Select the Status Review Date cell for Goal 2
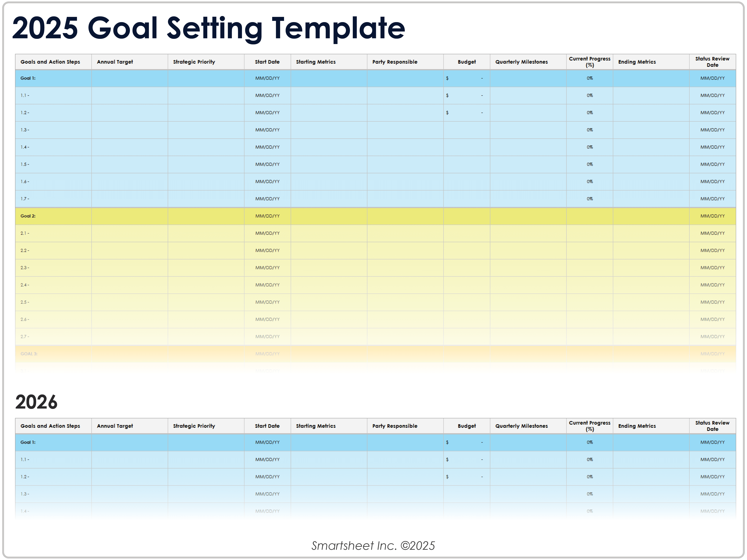Image resolution: width=747 pixels, height=560 pixels. tap(712, 216)
